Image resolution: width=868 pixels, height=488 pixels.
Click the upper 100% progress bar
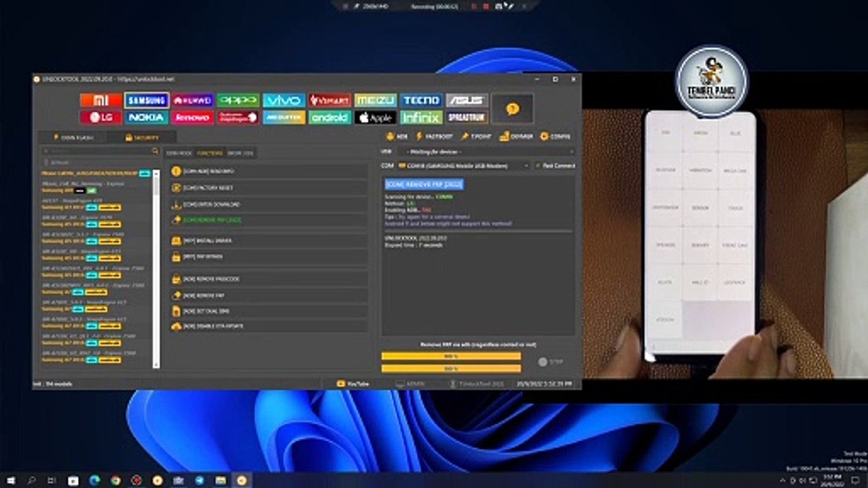pos(451,356)
